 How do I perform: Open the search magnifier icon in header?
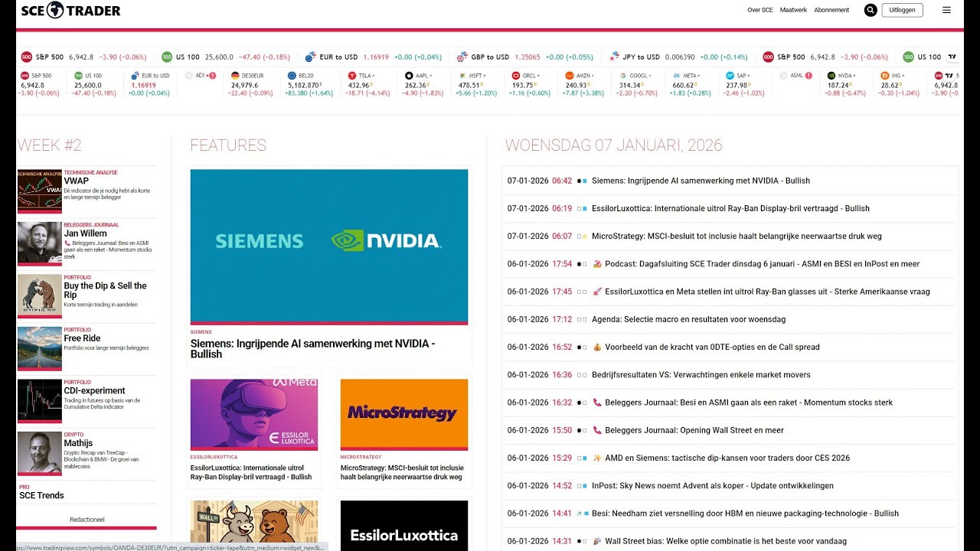871,10
